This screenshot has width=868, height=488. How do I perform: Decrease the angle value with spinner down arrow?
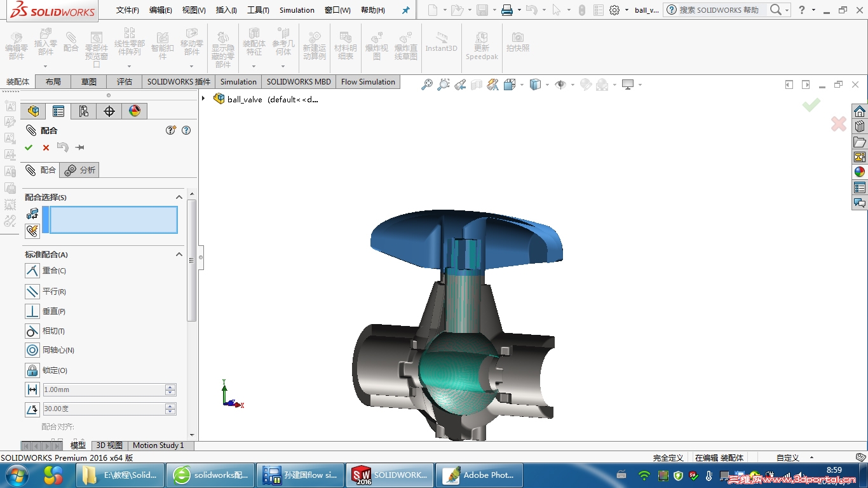170,412
